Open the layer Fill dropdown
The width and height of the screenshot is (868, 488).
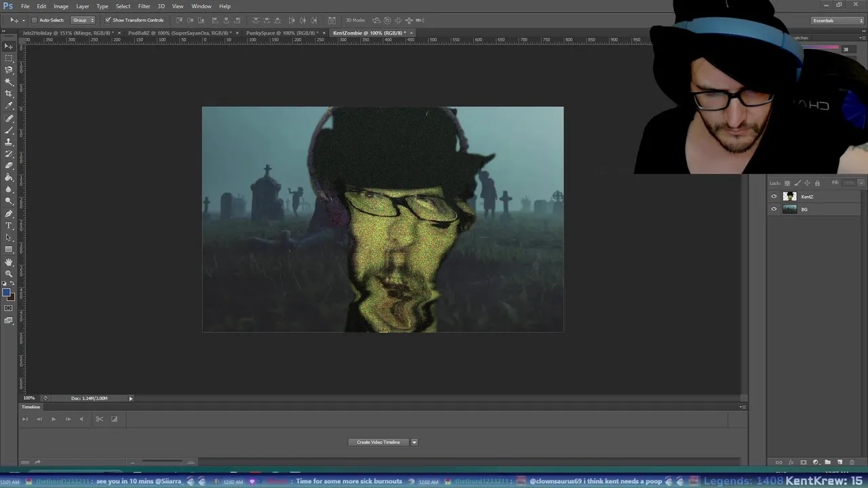click(861, 183)
